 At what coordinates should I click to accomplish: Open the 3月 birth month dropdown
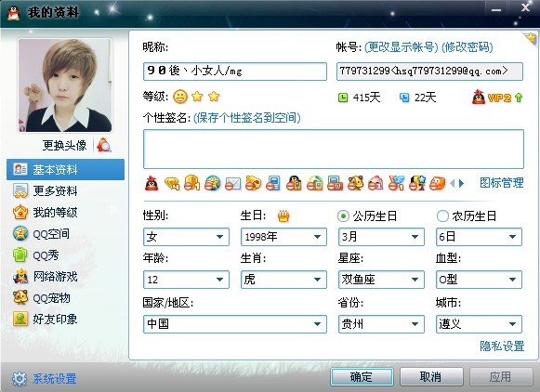pyautogui.click(x=381, y=237)
